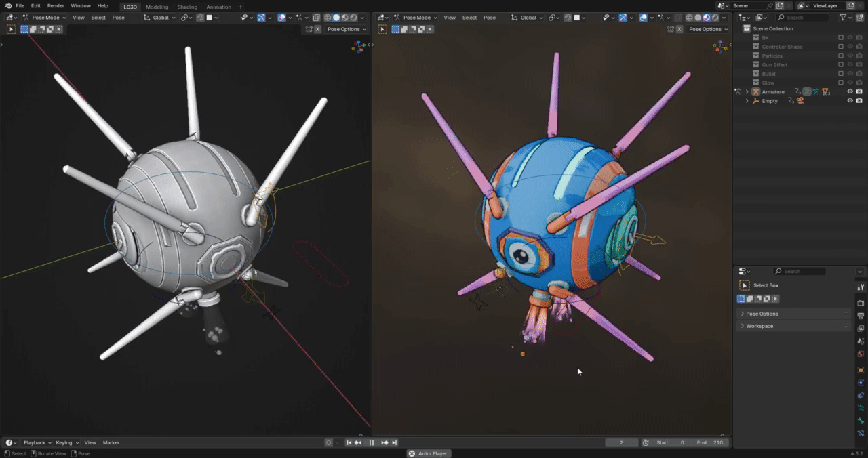Disable Armature in renders via camera icon

coord(859,91)
